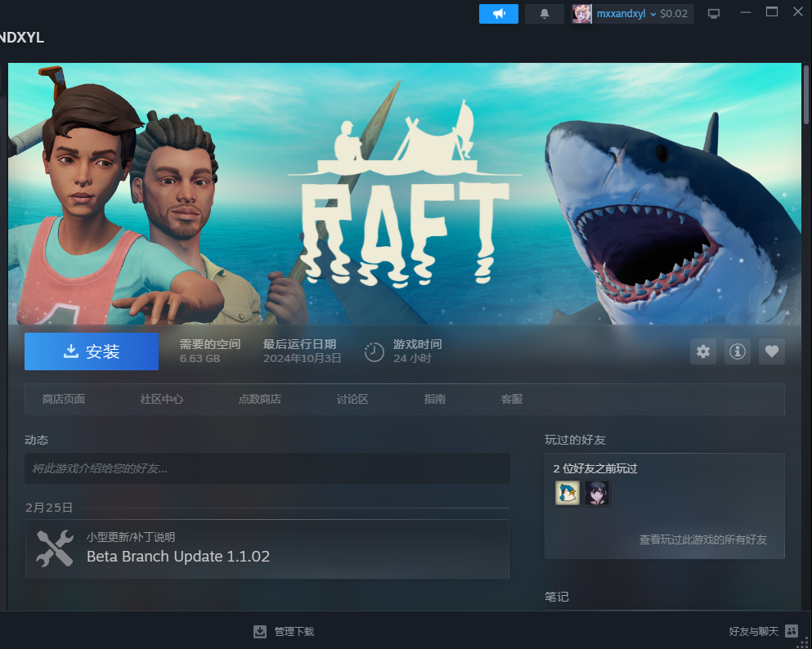The image size is (812, 649).
Task: Open the 讨论区 tab
Action: [x=352, y=399]
